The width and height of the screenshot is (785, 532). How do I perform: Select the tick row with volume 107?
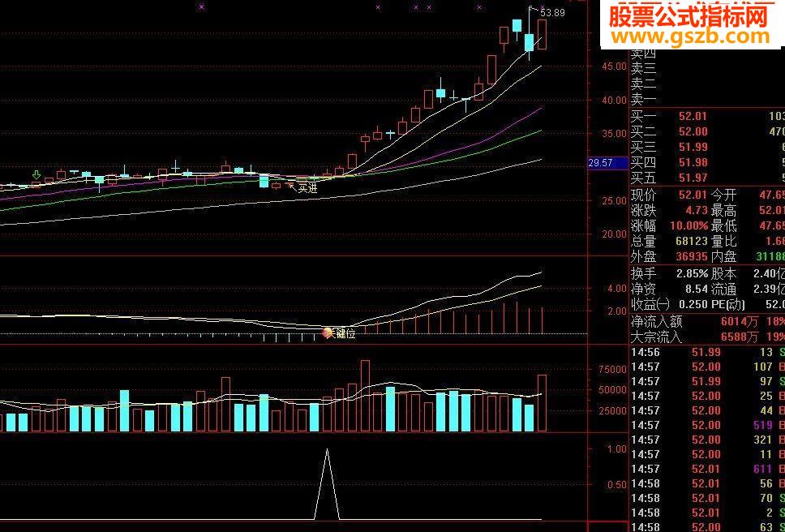click(707, 367)
